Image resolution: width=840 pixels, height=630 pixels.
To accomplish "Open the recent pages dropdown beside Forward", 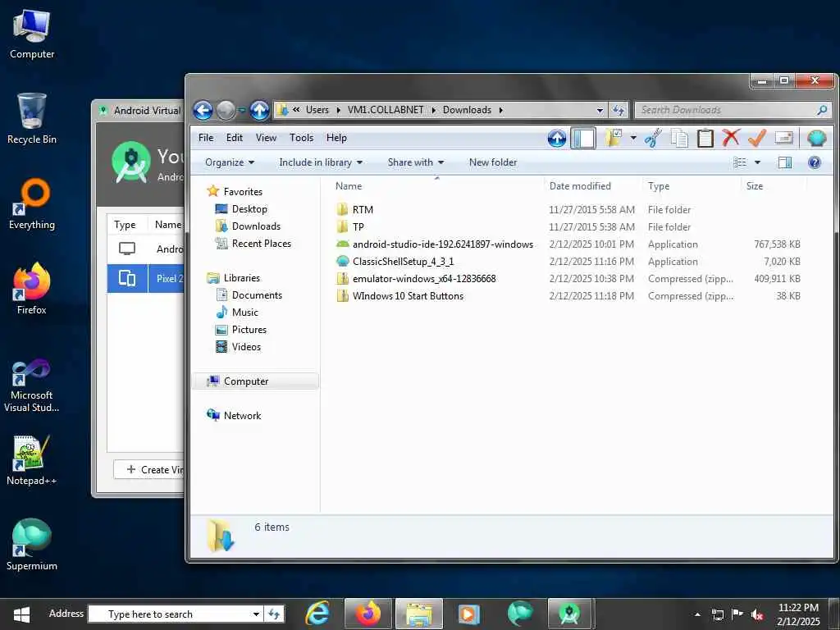I will [x=242, y=111].
